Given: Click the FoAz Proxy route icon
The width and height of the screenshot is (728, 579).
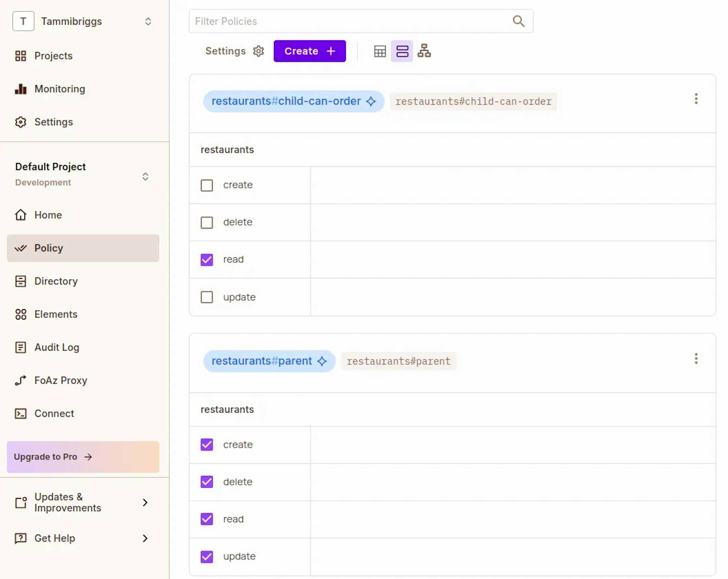Looking at the screenshot, I should [x=21, y=381].
